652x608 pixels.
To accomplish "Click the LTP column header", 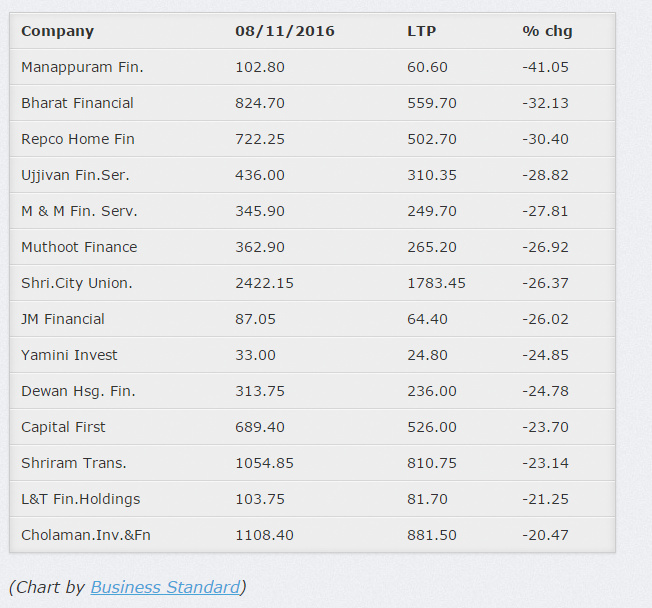I will [421, 31].
